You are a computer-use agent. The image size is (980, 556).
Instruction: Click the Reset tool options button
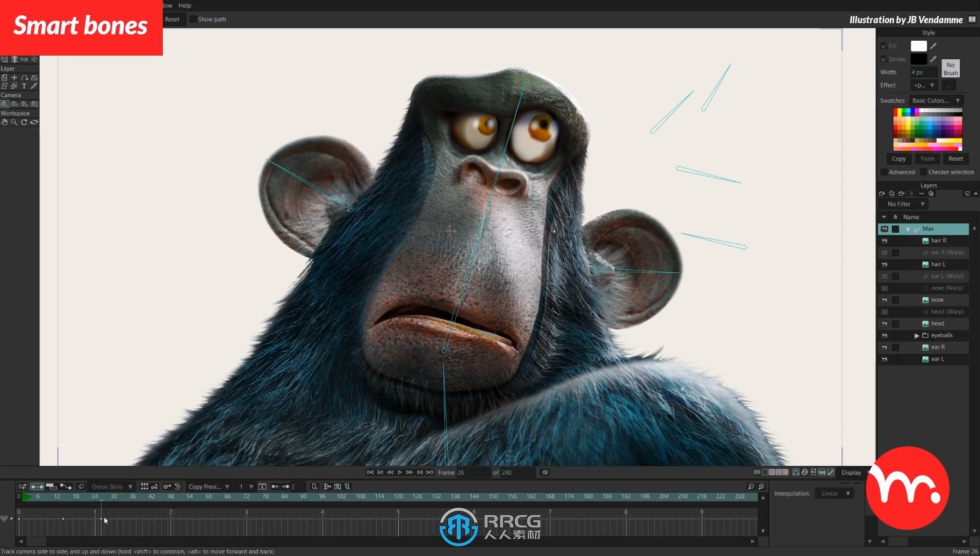[x=172, y=19]
